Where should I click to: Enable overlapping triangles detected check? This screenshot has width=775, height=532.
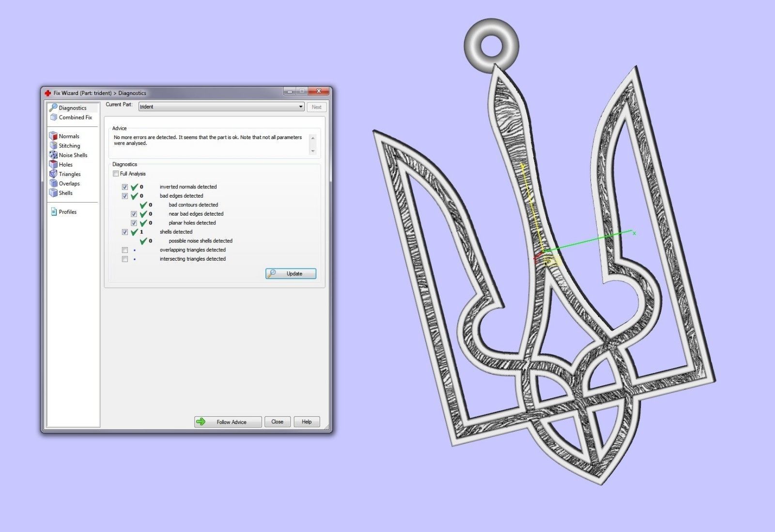tap(125, 250)
